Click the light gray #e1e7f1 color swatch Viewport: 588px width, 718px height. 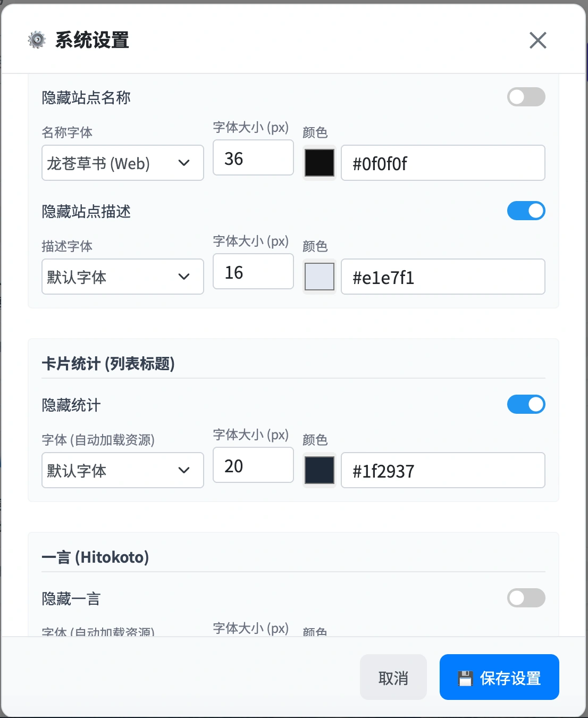(320, 277)
